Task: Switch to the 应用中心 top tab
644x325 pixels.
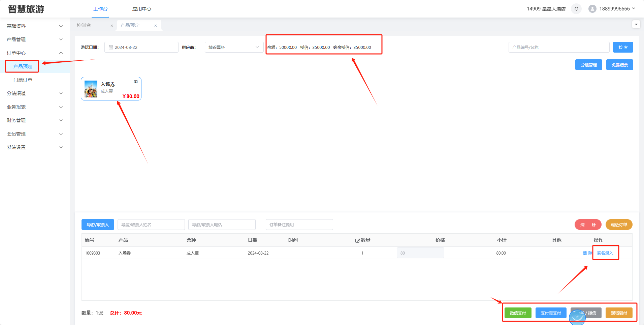Action: tap(141, 9)
